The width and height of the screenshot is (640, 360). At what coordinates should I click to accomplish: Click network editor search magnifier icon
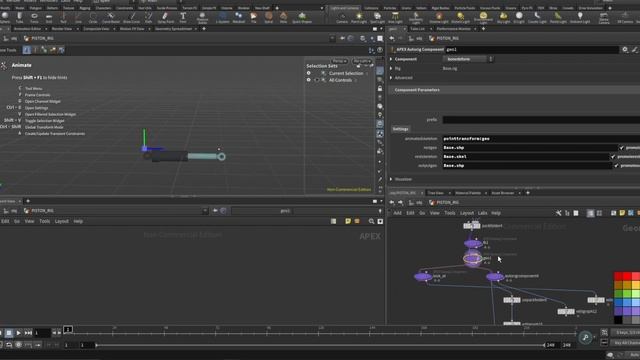371,221
